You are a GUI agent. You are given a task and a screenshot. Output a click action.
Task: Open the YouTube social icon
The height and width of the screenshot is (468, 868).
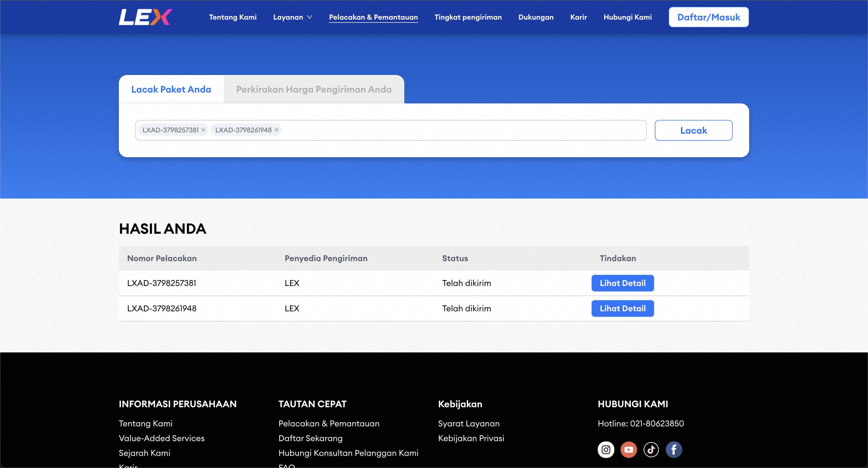tap(629, 449)
